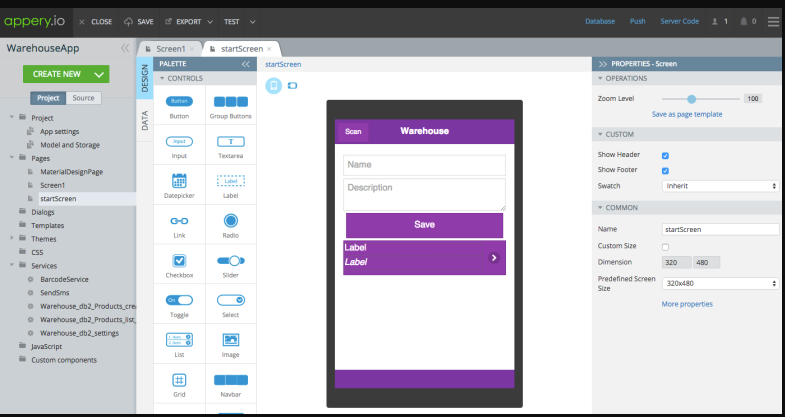Open the user collaborators icon
This screenshot has height=417, width=785.
pos(715,22)
